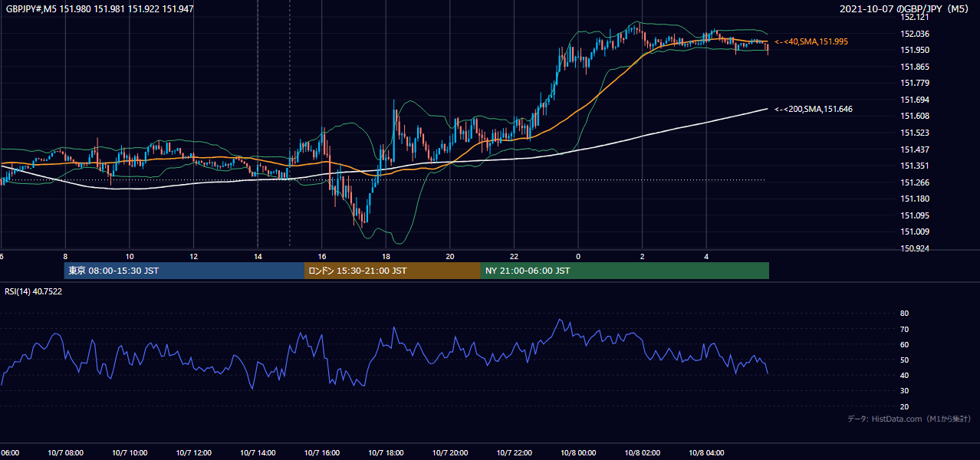Click bottom time label 10/7 18:00
The image size is (980, 460).
pyautogui.click(x=386, y=453)
